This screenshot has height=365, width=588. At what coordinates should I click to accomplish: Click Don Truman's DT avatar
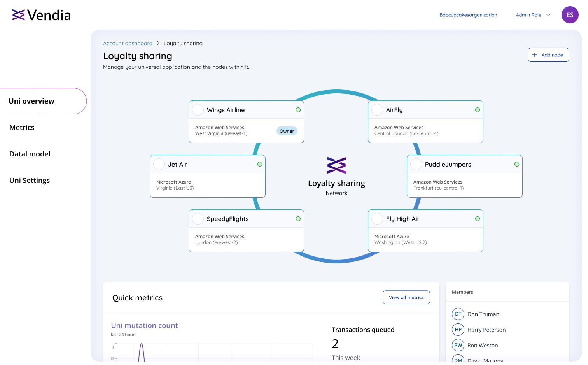point(458,314)
